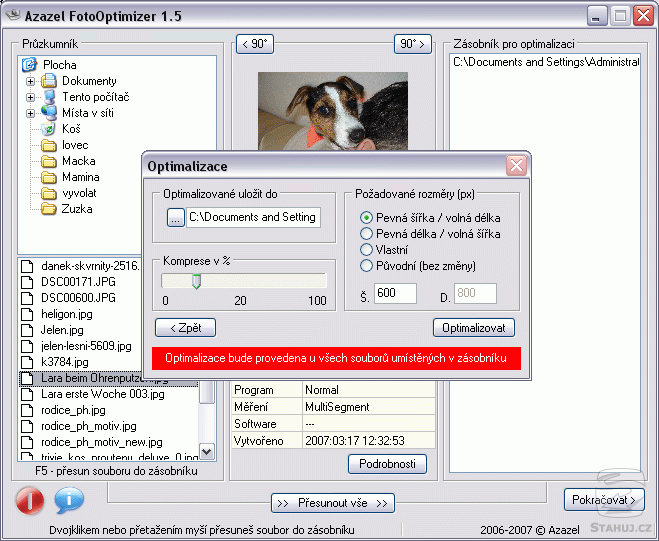Viewport: 659px width, 541px height.
Task: Open the blue info speech-bubble icon
Action: (x=69, y=500)
